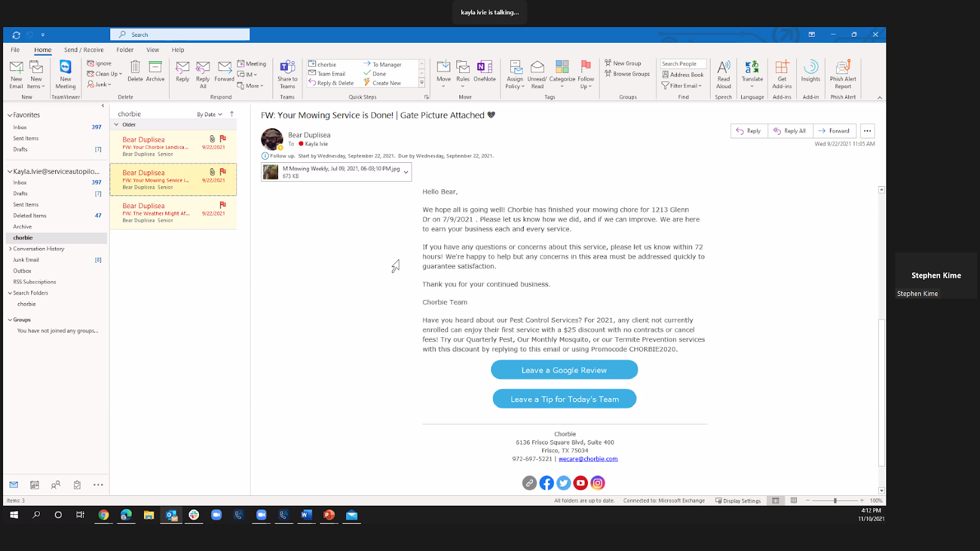Viewport: 980px width, 551px height.
Task: Toggle flag on 'Your Mowing Service' message
Action: [x=223, y=172]
